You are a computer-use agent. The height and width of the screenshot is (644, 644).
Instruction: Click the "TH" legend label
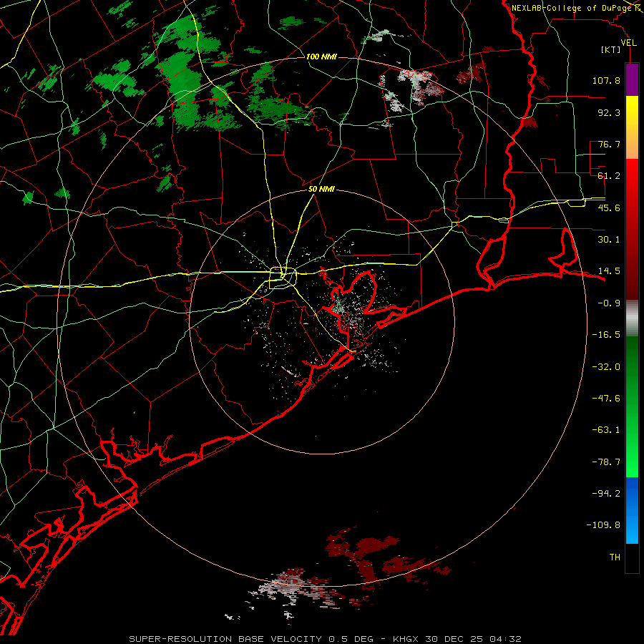pyautogui.click(x=615, y=557)
